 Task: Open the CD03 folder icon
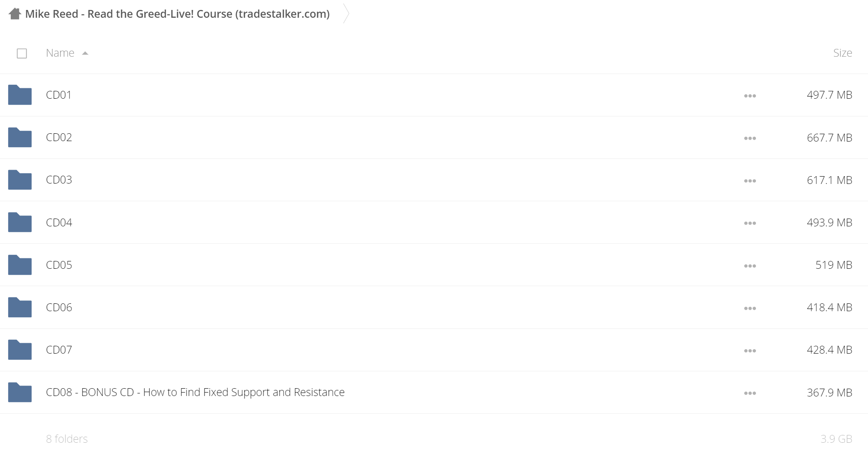click(20, 180)
